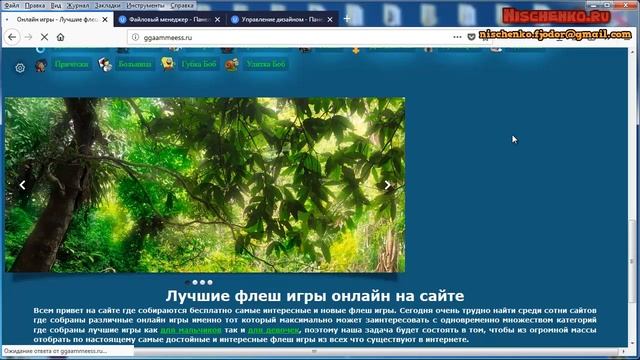
Task: Open the Прически games category
Action: (x=71, y=64)
